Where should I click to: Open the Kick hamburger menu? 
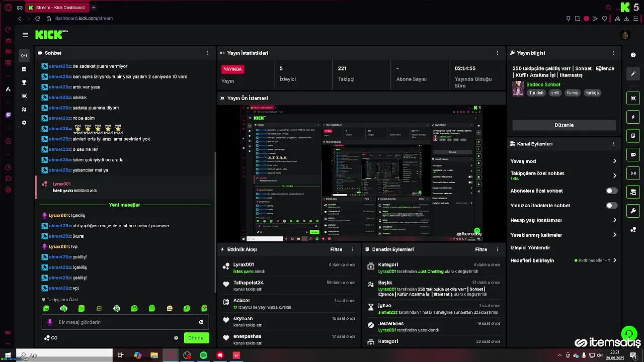25,35
